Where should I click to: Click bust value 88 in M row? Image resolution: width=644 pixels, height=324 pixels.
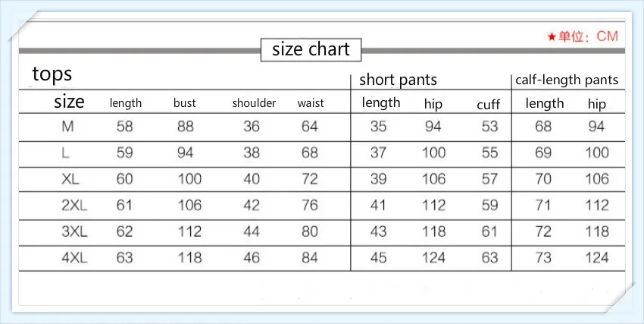[x=185, y=126]
